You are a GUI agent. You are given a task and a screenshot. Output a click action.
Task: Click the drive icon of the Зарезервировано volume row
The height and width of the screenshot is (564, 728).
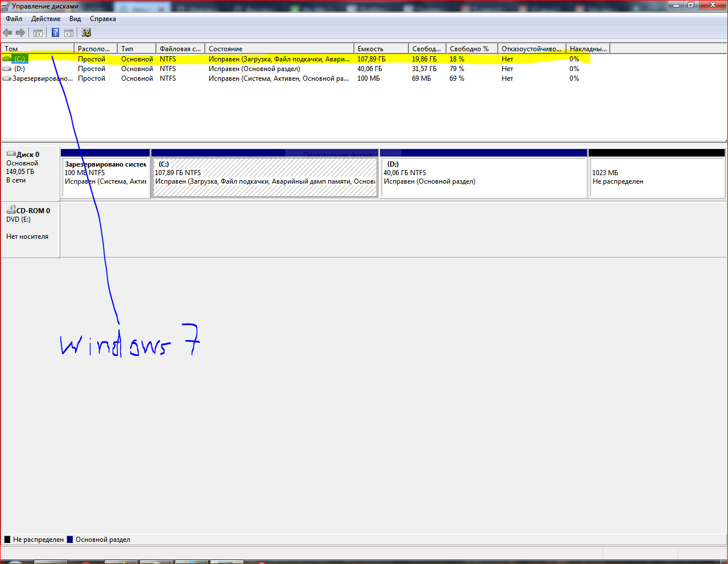[x=7, y=78]
